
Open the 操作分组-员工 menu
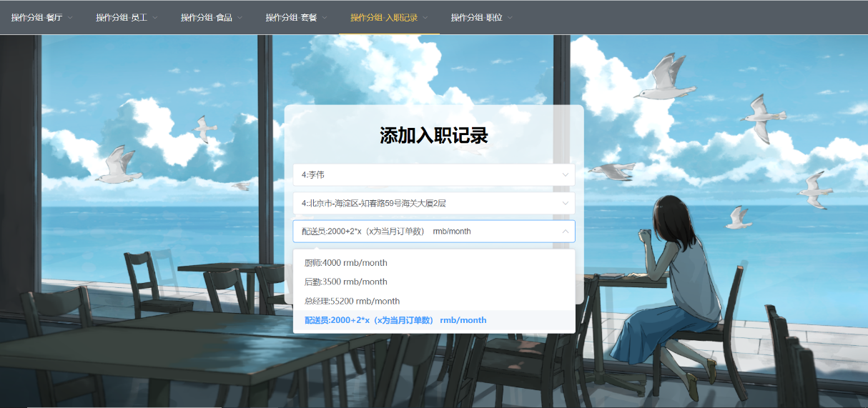click(127, 18)
